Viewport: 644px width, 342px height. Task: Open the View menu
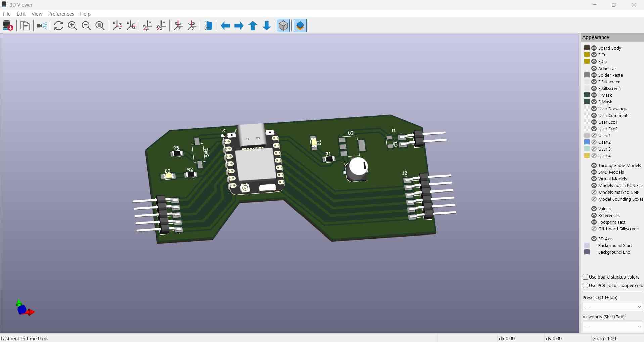(37, 14)
